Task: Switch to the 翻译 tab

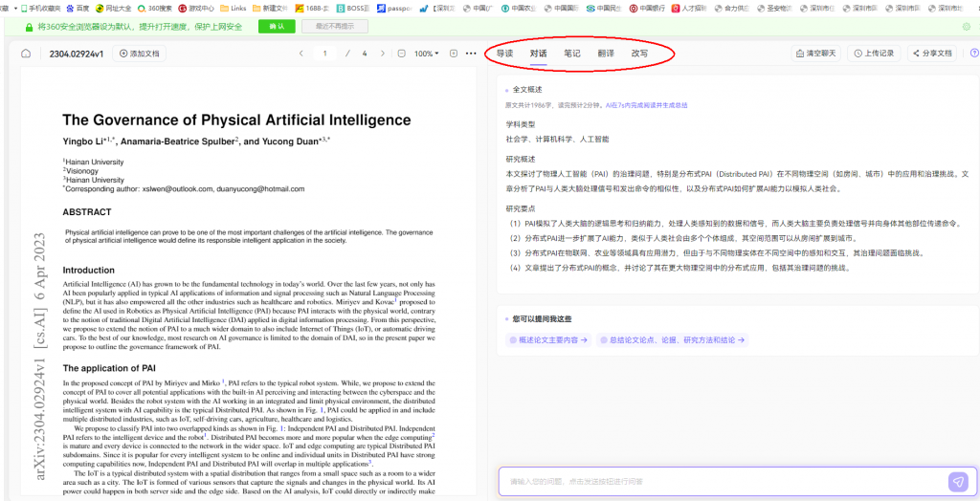Action: (x=606, y=54)
